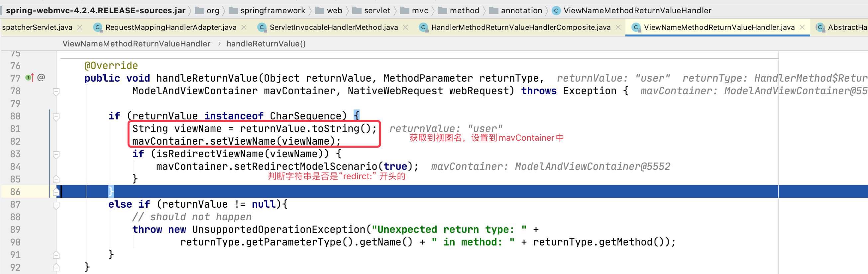The image size is (868, 274).
Task: Select the org folder breadcrumb
Action: [x=208, y=11]
